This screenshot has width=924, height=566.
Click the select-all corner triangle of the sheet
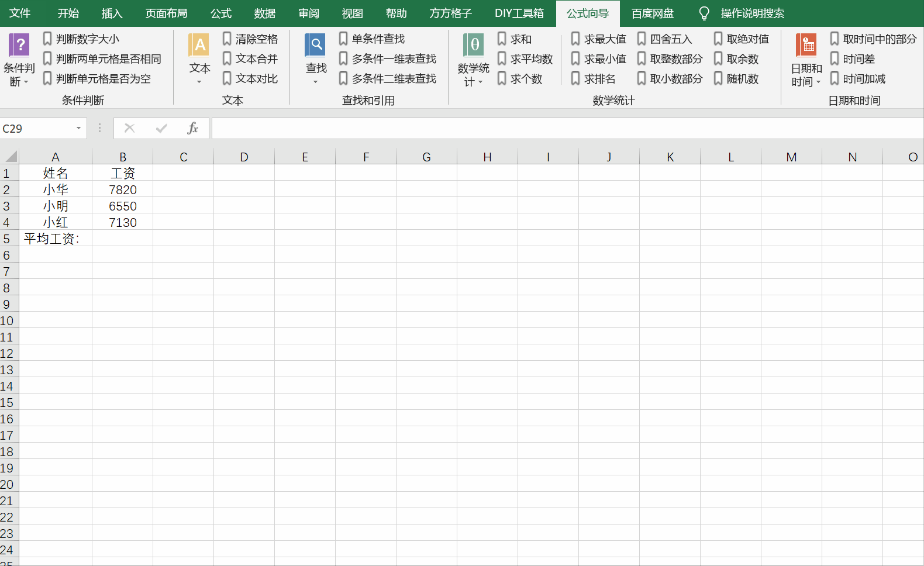click(x=11, y=157)
